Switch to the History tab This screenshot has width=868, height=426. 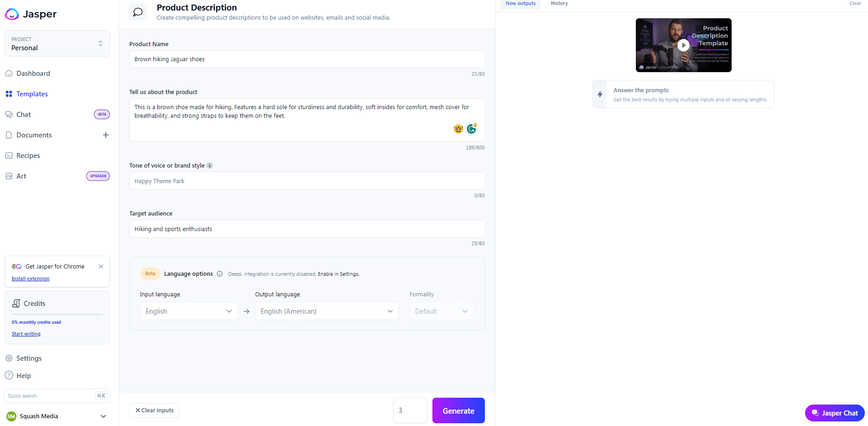(559, 4)
